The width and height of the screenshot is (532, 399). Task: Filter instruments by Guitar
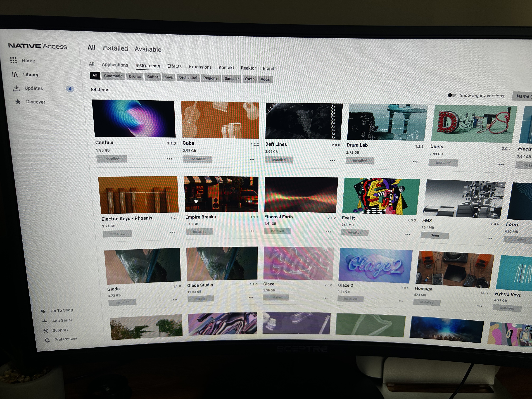point(153,77)
